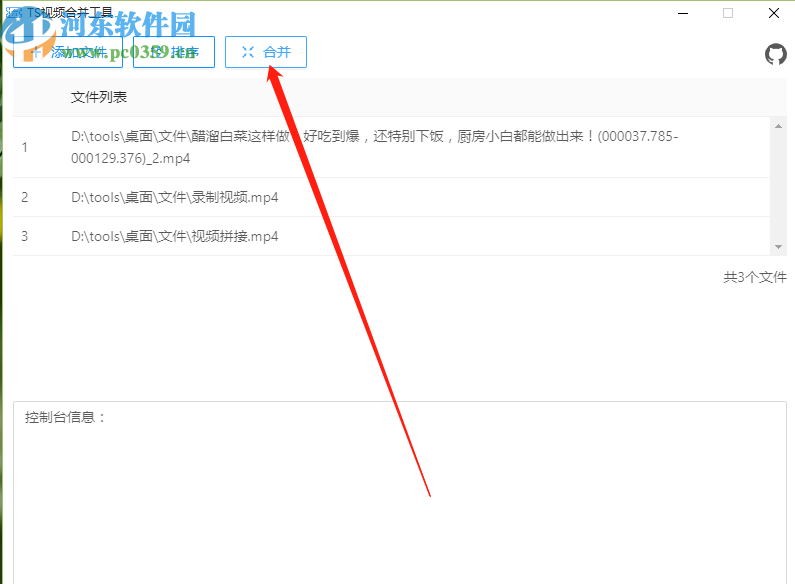Click the 共3个文件 count label
The height and width of the screenshot is (584, 795).
[755, 277]
